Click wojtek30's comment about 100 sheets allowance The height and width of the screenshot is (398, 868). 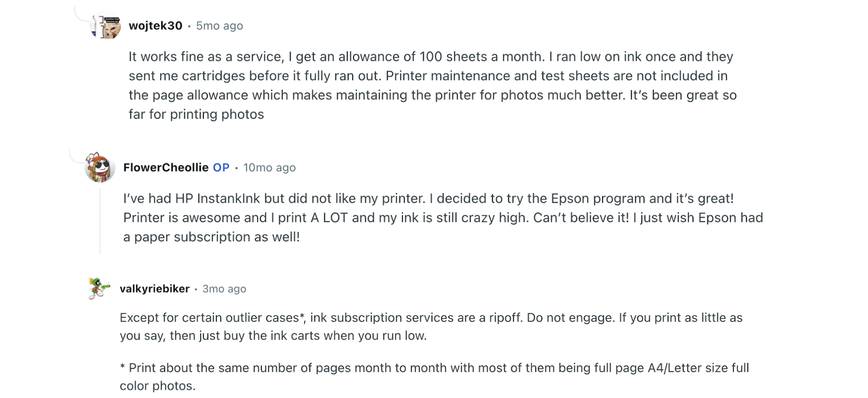click(x=433, y=85)
